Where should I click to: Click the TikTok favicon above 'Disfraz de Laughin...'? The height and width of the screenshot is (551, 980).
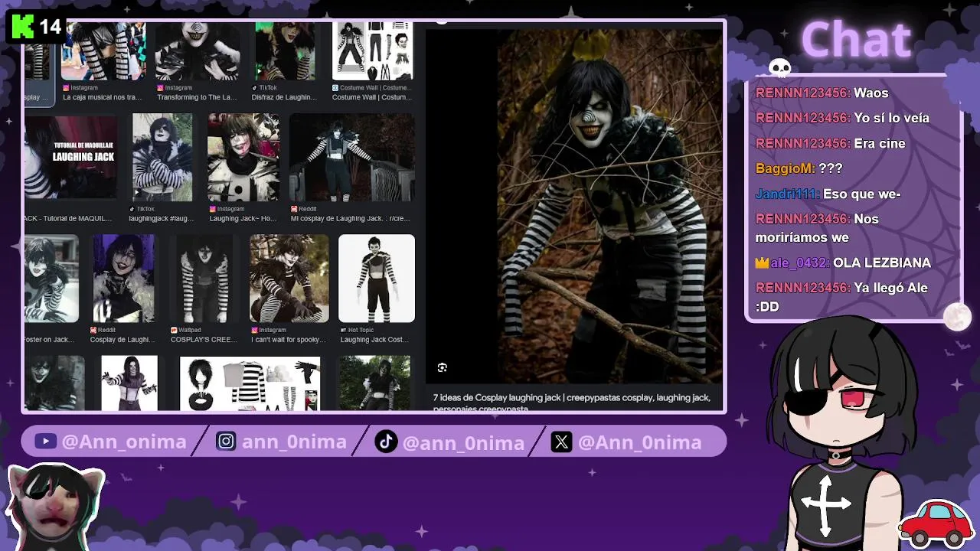pos(255,88)
